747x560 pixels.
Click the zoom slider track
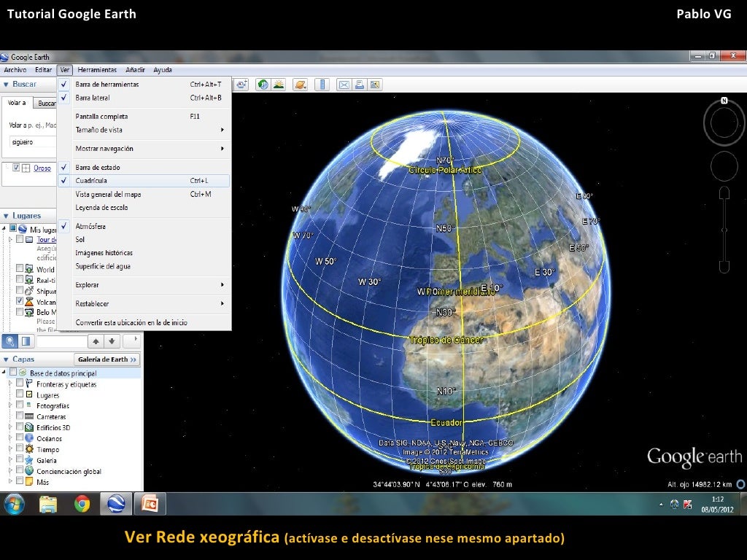coord(724,230)
